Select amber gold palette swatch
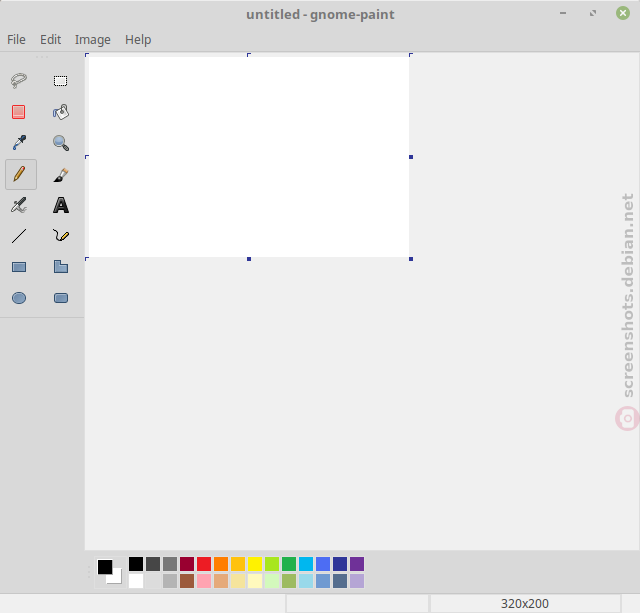The image size is (640, 613). [238, 564]
